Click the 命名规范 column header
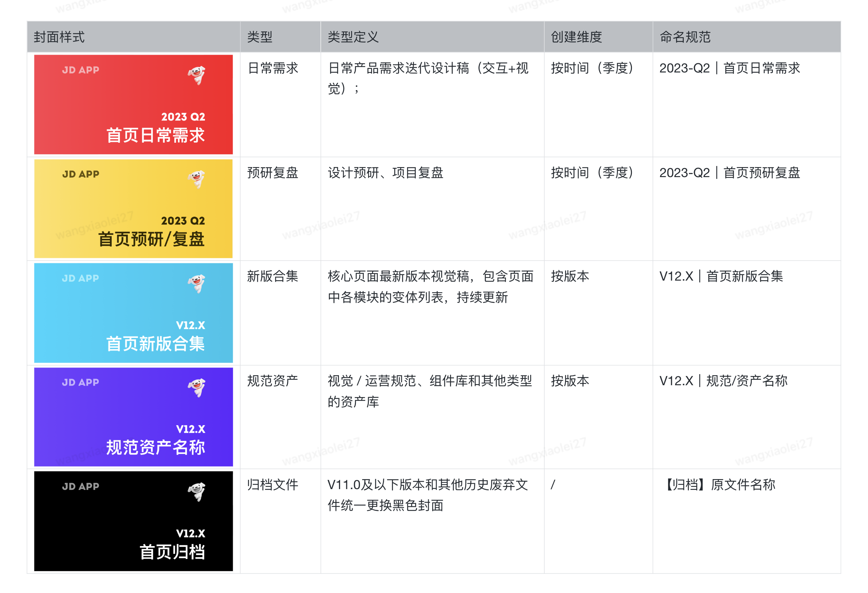Viewport: 868px width, 593px height. (x=684, y=37)
